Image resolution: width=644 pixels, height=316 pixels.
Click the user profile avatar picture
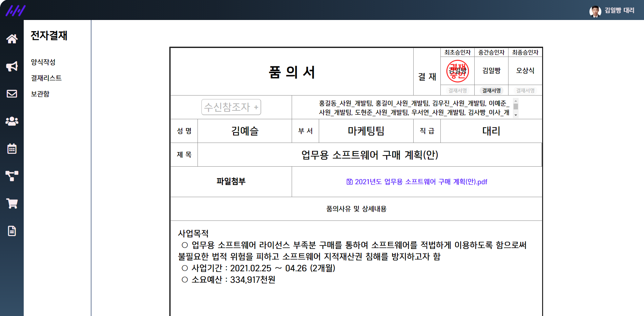[x=595, y=11]
